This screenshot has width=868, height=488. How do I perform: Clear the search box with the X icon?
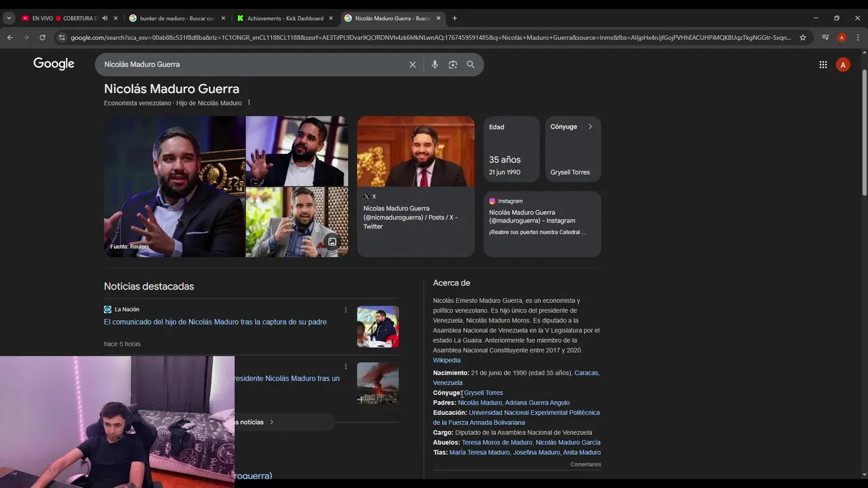point(412,64)
